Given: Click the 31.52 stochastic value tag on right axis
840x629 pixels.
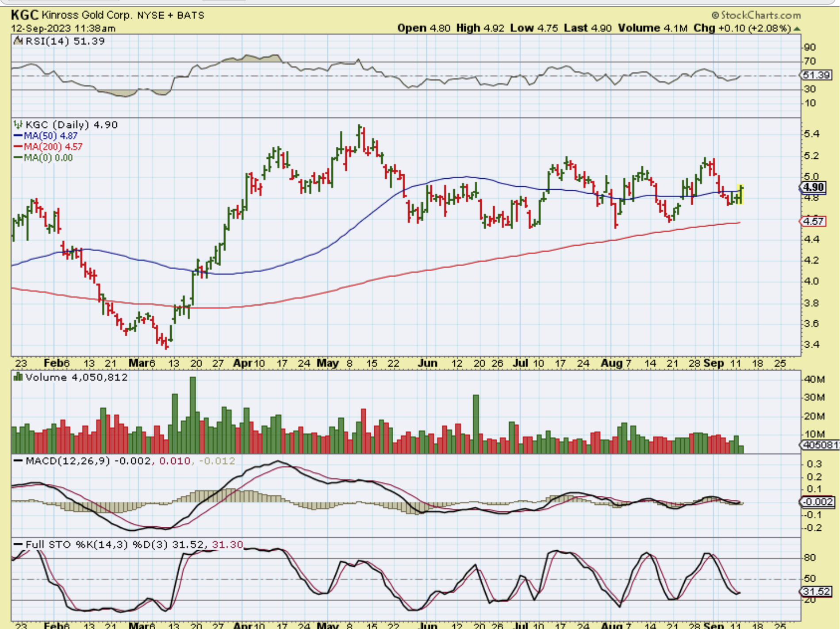Looking at the screenshot, I should pos(816,591).
